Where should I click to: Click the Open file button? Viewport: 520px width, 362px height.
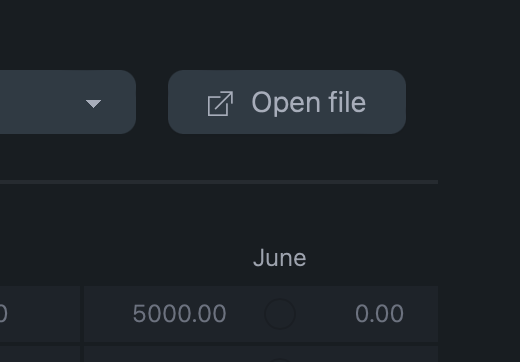point(287,102)
